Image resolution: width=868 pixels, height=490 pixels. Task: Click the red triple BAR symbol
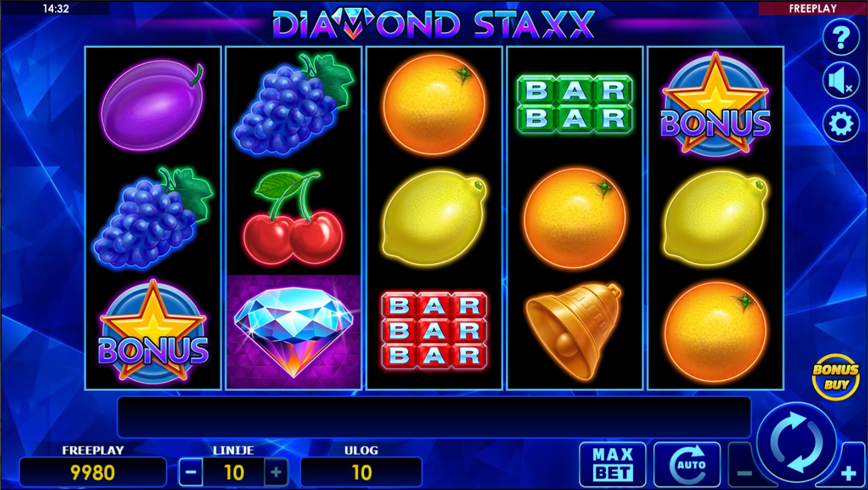pyautogui.click(x=434, y=330)
